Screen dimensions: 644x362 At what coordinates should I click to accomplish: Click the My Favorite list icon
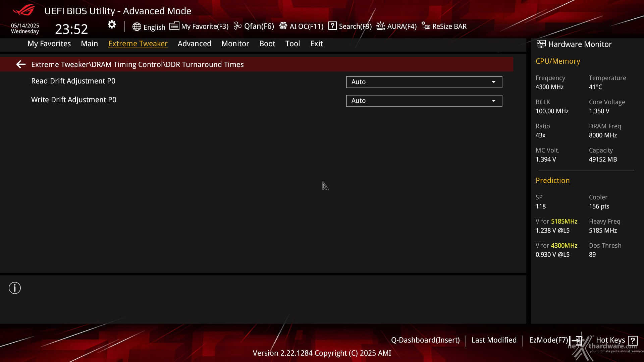coord(174,26)
